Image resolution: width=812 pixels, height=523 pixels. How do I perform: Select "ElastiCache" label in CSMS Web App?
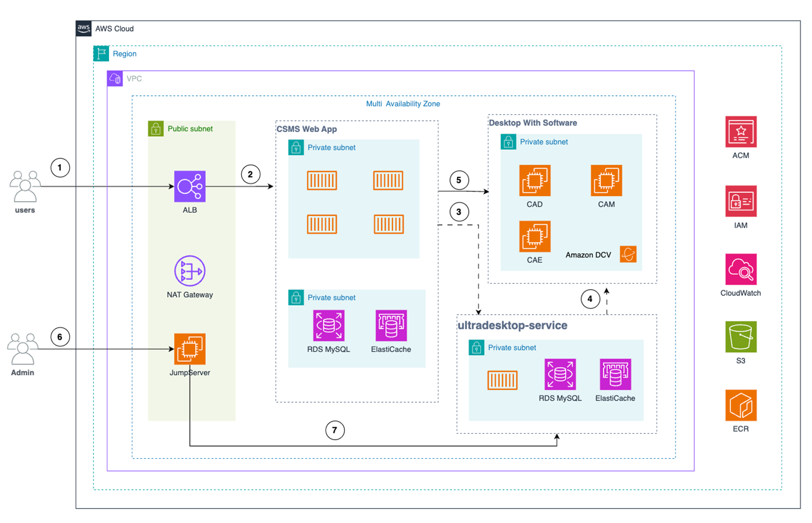point(391,350)
